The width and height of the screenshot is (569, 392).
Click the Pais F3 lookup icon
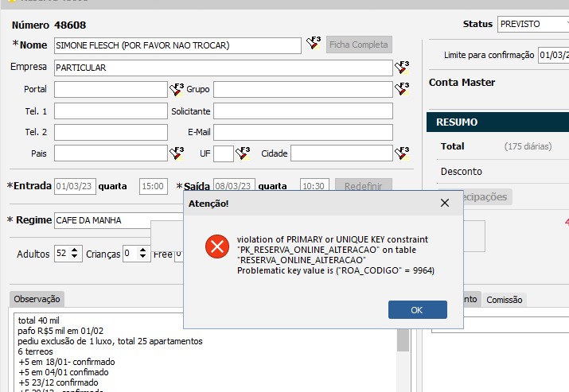click(176, 153)
